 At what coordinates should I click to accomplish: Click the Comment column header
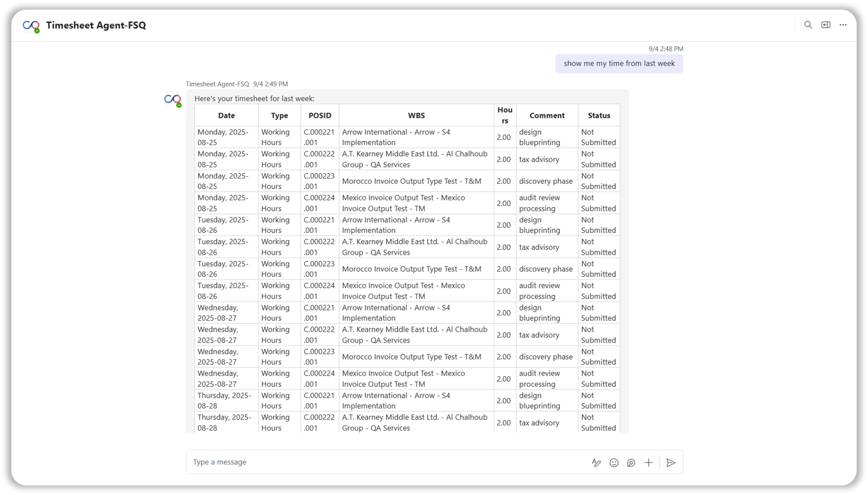coord(547,115)
